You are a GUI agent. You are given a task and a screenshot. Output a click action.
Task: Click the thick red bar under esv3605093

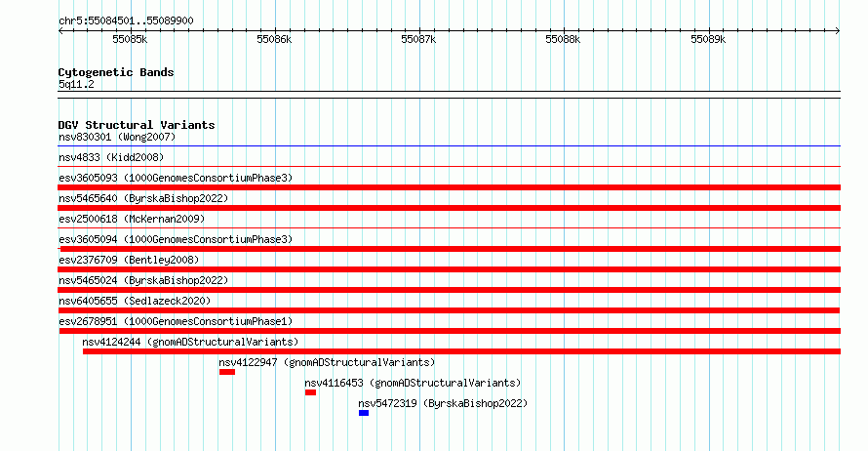[x=450, y=187]
